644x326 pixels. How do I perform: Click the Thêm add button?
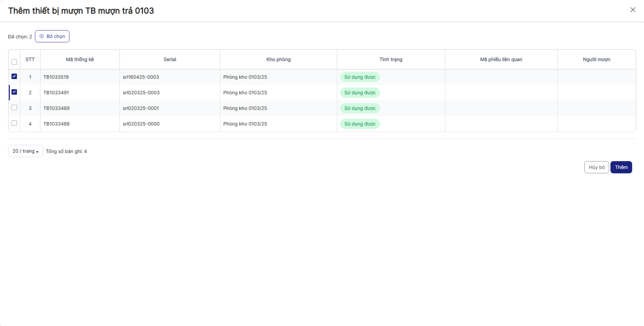coord(621,167)
